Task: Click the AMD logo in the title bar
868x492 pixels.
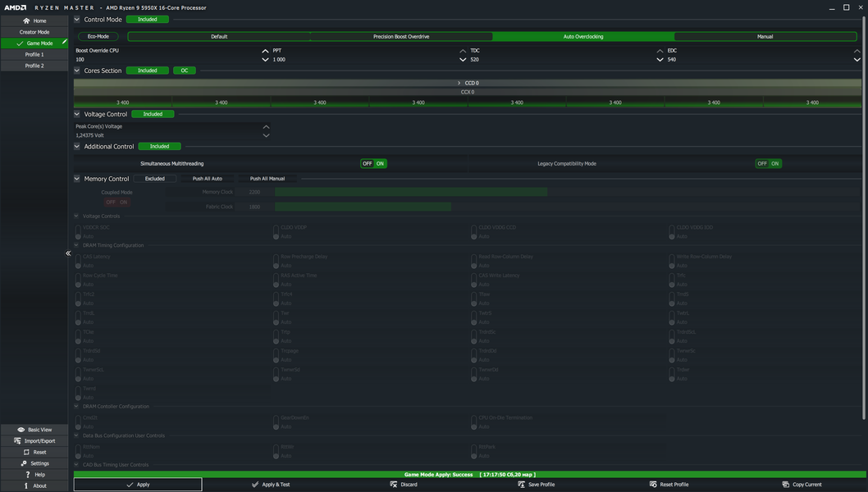Action: (16, 7)
